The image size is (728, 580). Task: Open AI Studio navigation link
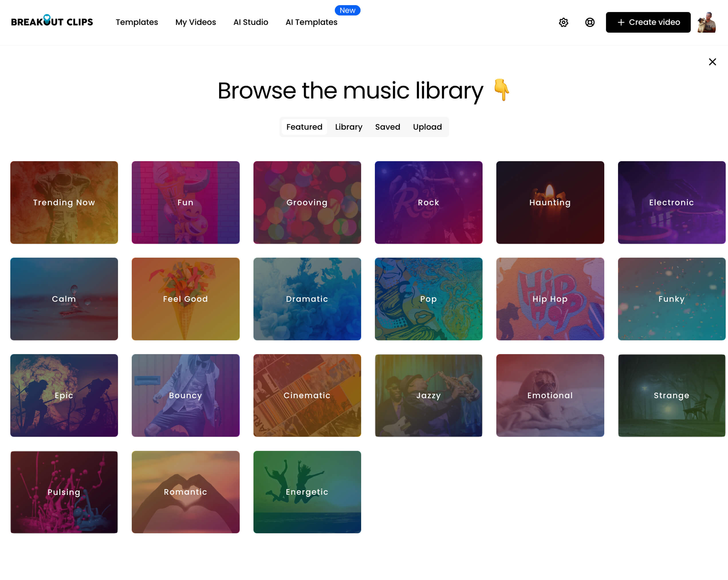[251, 22]
